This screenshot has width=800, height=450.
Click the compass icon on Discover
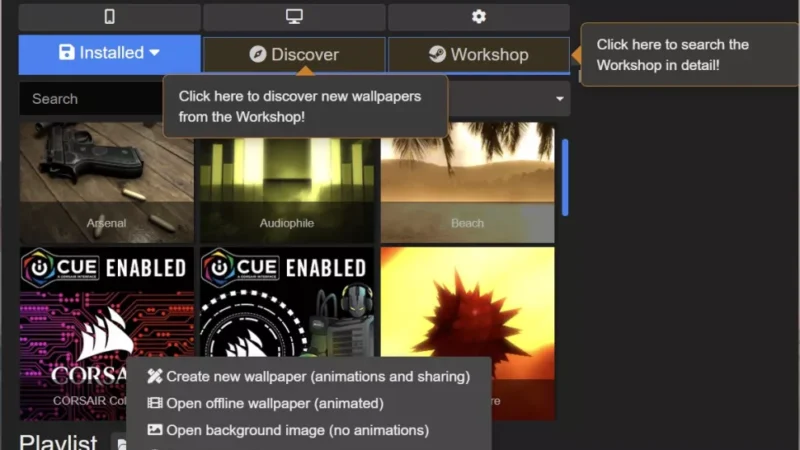[258, 55]
